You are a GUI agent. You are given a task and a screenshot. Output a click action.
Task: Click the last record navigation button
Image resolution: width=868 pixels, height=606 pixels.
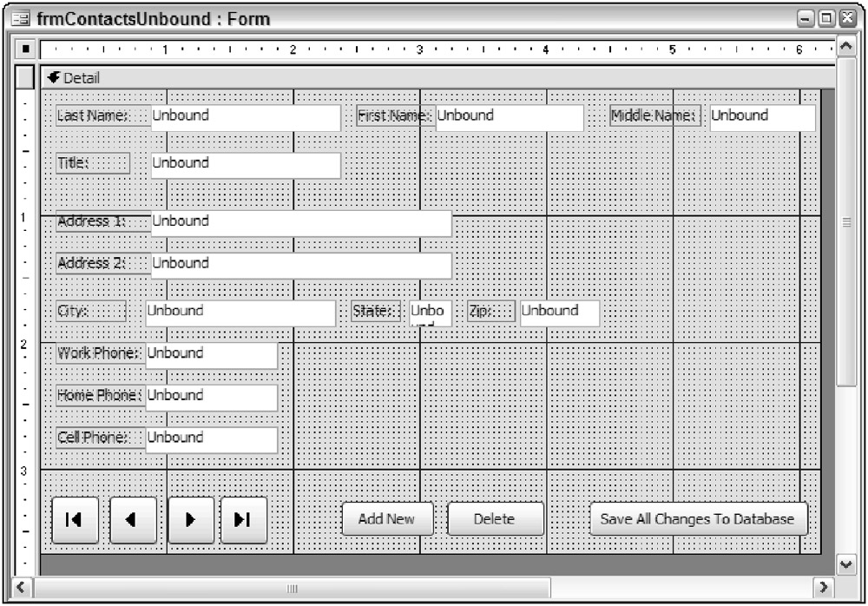point(244,520)
